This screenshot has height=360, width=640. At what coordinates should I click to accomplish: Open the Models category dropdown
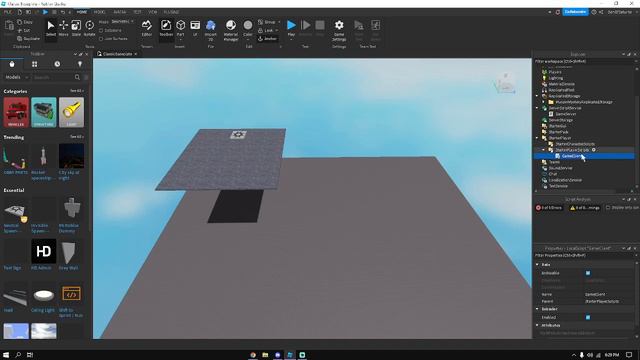pyautogui.click(x=16, y=77)
